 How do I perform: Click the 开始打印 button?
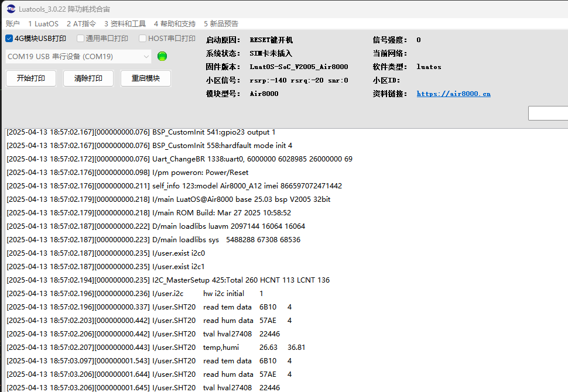pos(31,78)
